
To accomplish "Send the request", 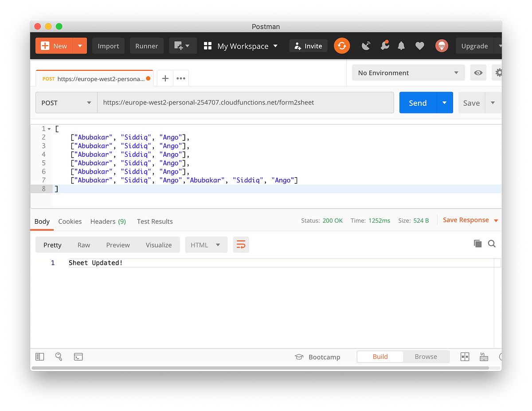I will [x=417, y=102].
